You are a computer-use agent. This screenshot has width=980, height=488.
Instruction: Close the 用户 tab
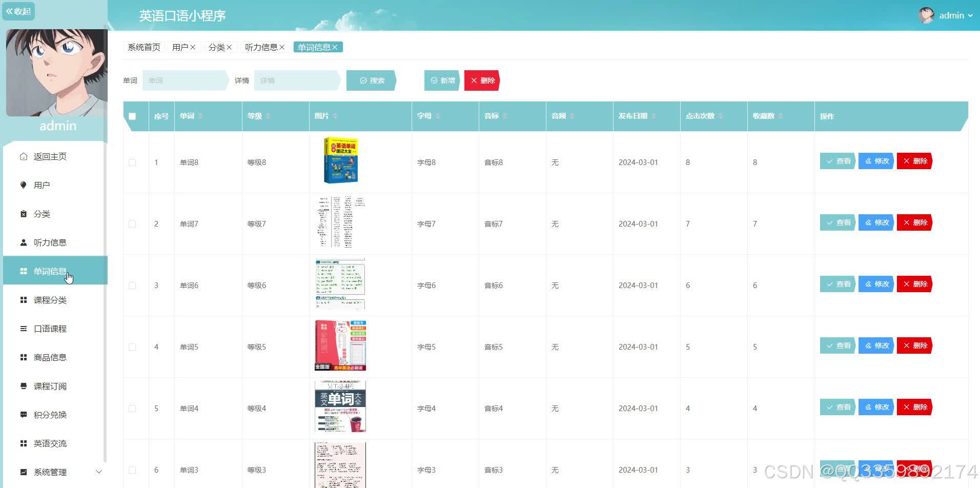[193, 47]
